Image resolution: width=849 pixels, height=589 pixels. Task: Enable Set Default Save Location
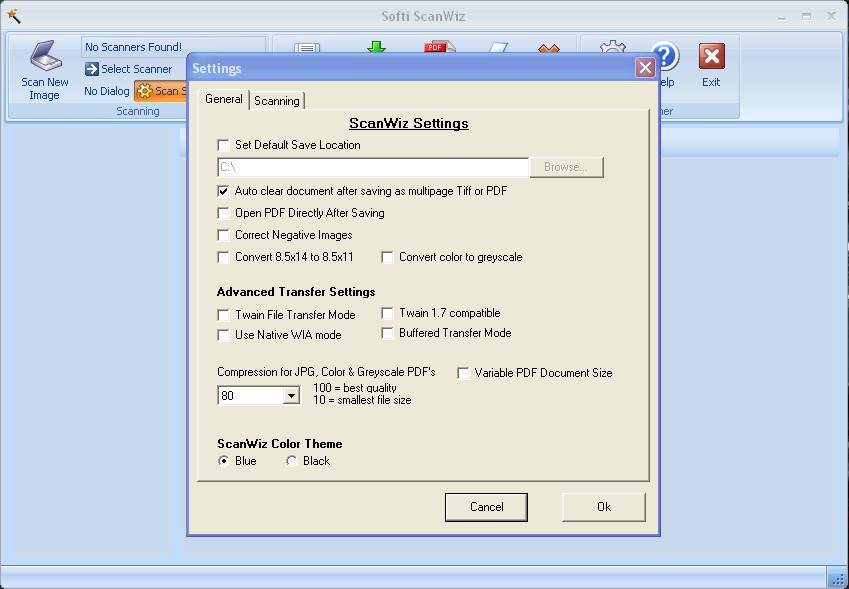coord(223,145)
